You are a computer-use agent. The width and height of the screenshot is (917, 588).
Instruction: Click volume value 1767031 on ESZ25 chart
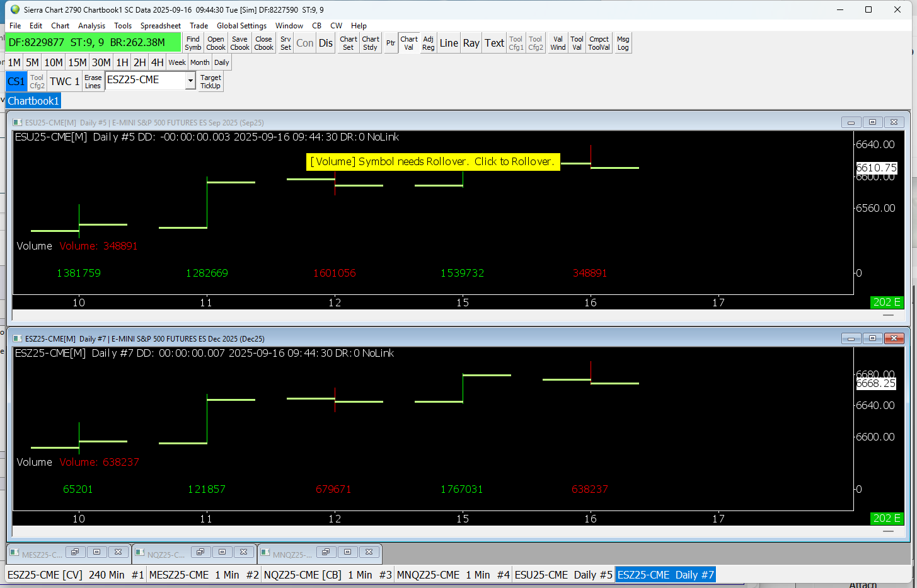point(462,489)
